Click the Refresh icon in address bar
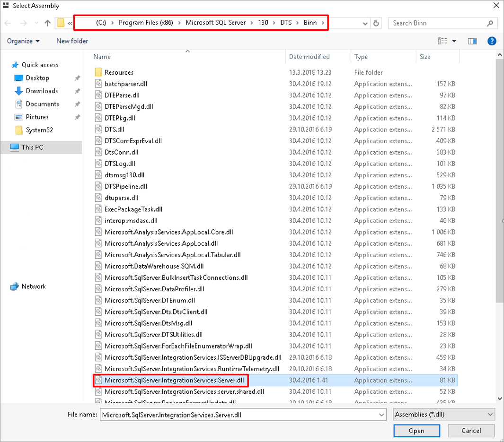Viewport: 504px width, 442px height. tap(376, 23)
